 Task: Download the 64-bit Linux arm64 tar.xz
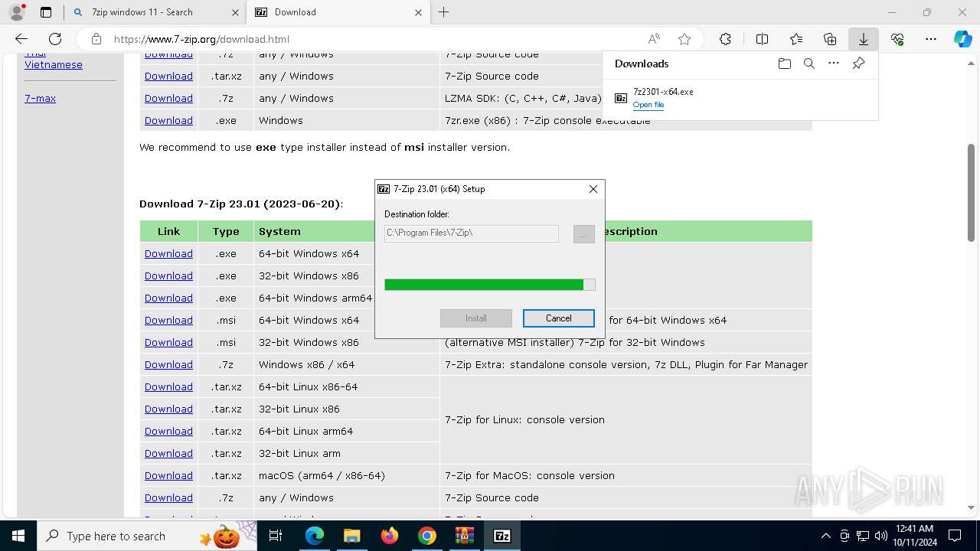coord(168,431)
